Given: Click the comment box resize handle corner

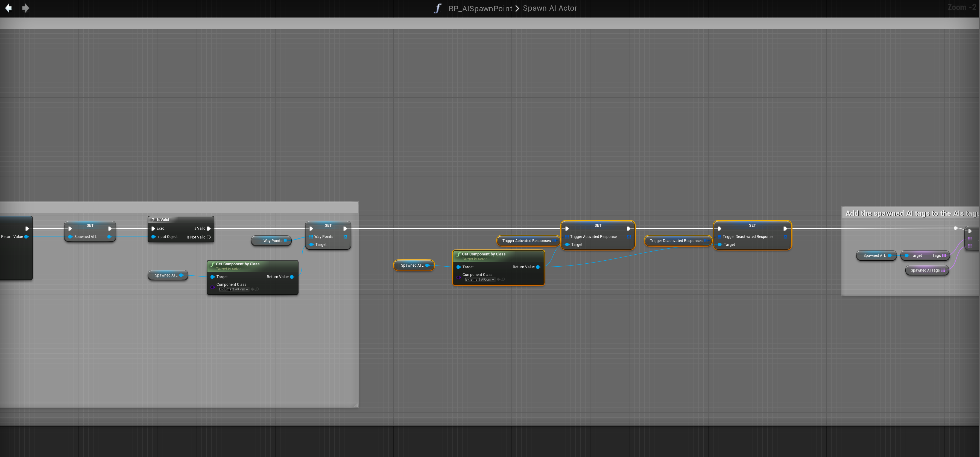Looking at the screenshot, I should [356, 405].
